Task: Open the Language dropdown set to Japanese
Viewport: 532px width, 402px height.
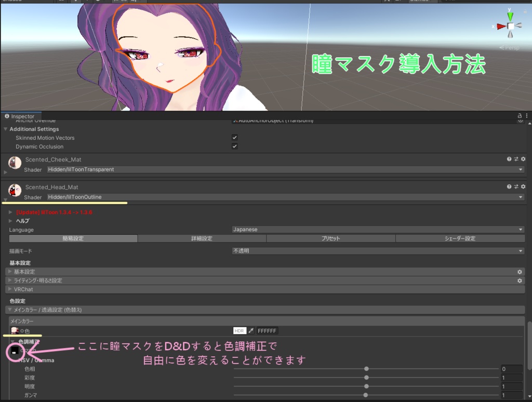Action: (376, 229)
